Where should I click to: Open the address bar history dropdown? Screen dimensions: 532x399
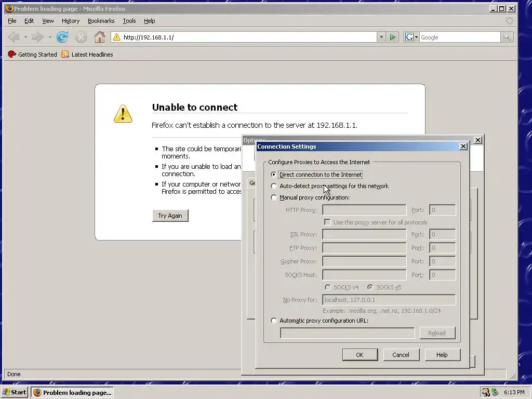coord(381,37)
